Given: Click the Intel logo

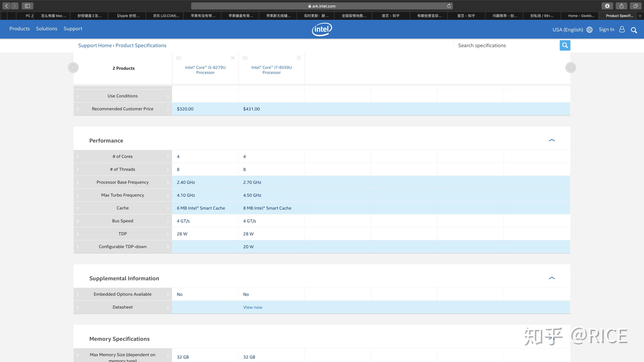Looking at the screenshot, I should (x=322, y=29).
